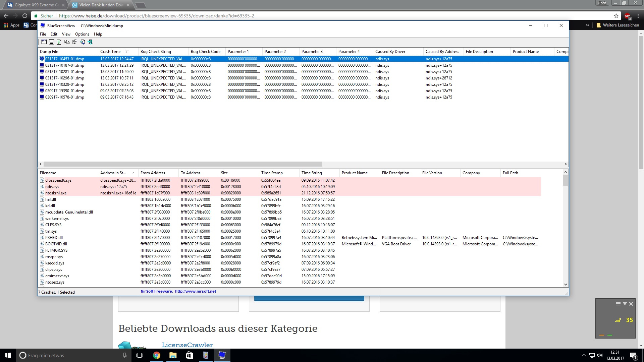Show hidden system tray icons
Image resolution: width=644 pixels, height=362 pixels.
click(584, 355)
